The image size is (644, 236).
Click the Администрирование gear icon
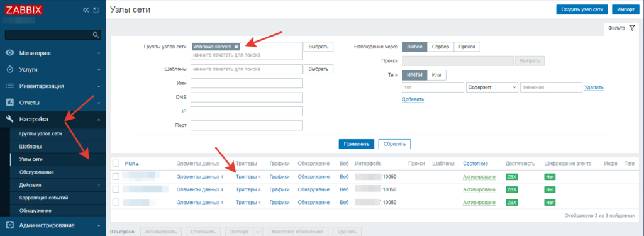[x=10, y=225]
